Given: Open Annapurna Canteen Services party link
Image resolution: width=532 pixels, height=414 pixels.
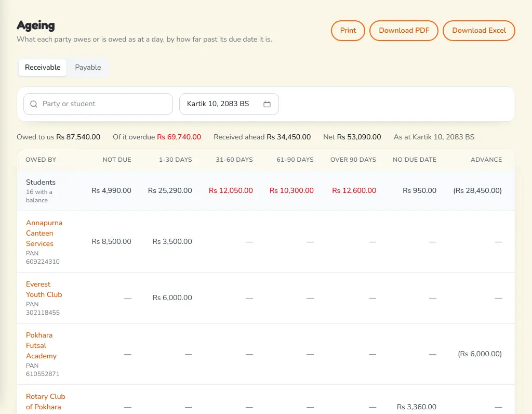Looking at the screenshot, I should (44, 233).
